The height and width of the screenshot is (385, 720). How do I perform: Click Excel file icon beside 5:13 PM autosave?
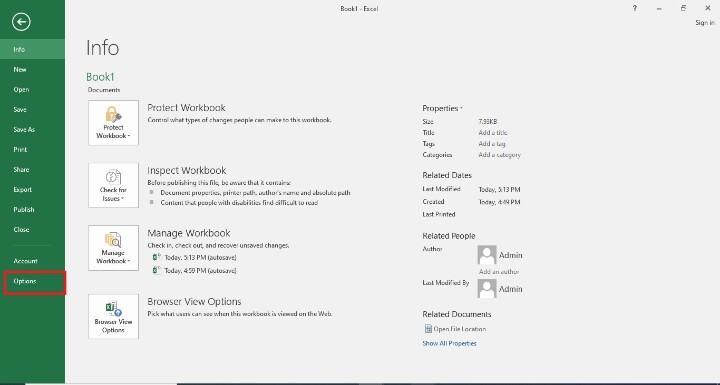[x=157, y=257]
